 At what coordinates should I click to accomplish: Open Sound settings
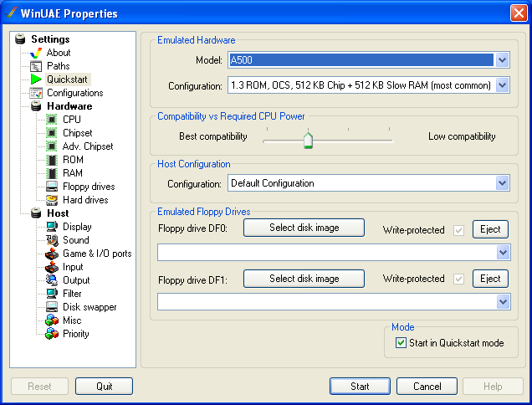(76, 240)
